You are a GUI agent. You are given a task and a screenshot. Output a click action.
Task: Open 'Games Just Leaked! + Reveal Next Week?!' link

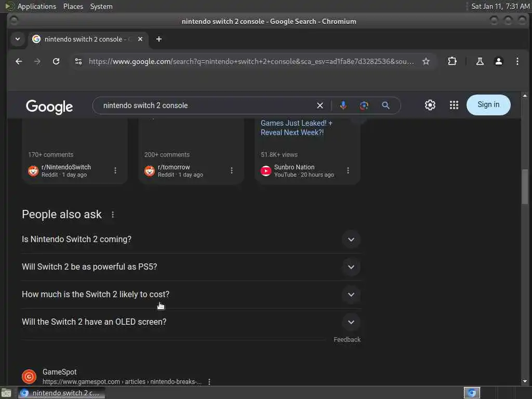pyautogui.click(x=297, y=128)
